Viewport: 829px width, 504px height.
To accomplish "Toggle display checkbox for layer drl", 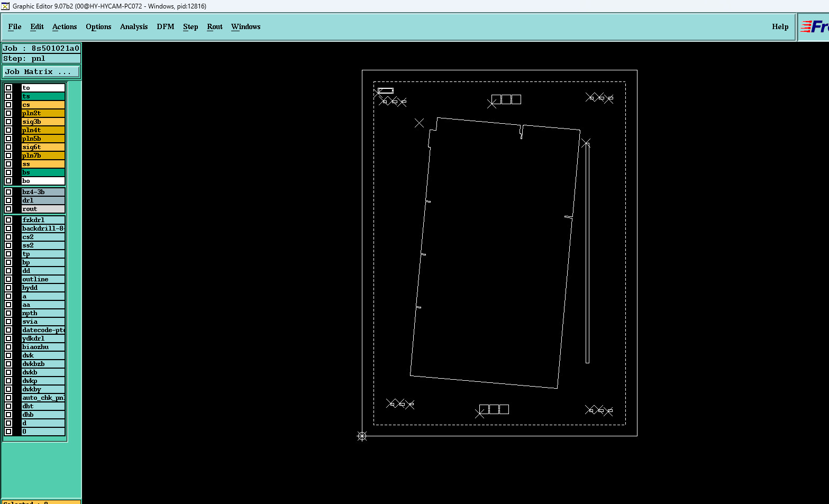I will point(8,200).
